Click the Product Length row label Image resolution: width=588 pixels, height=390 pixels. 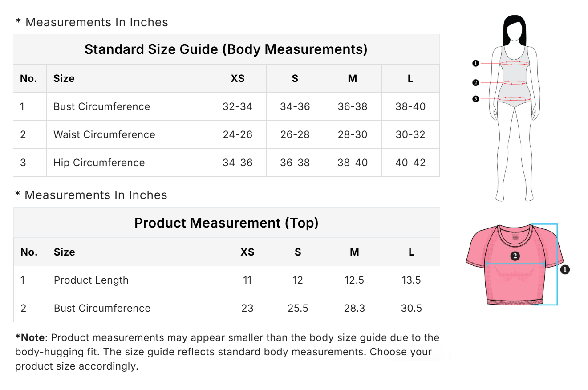91,280
